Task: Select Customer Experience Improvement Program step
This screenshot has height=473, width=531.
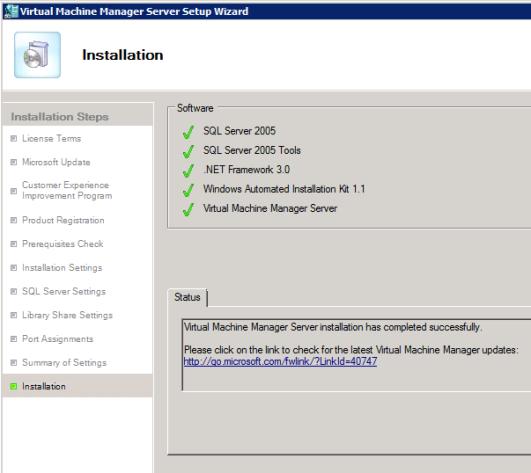Action: pos(67,190)
